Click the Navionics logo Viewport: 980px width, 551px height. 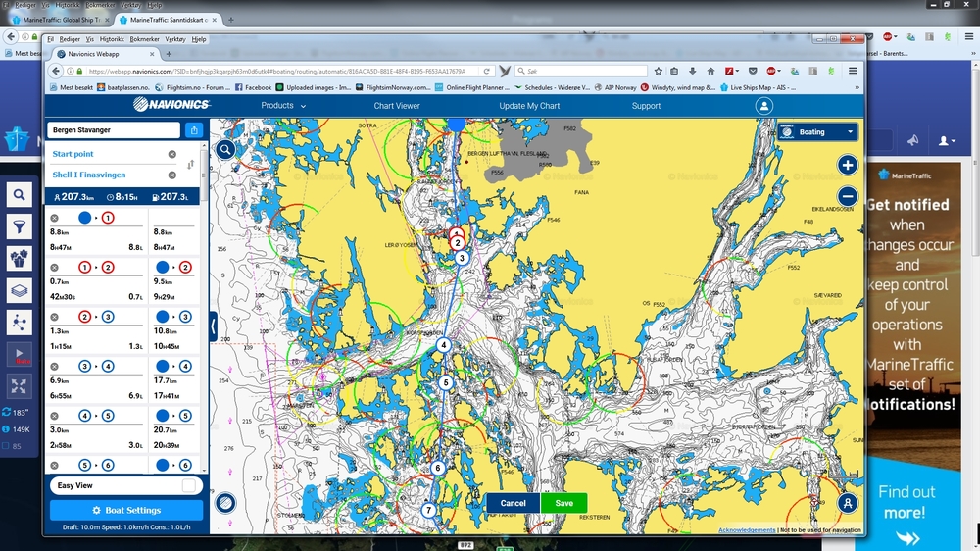coord(171,105)
